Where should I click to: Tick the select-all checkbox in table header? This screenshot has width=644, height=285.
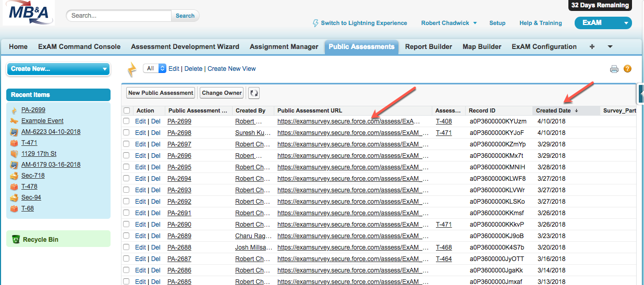[126, 110]
